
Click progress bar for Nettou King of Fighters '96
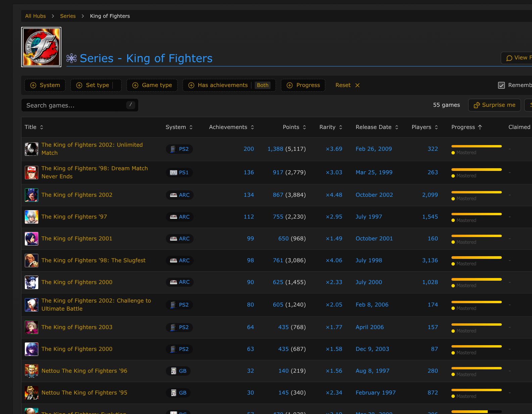(x=476, y=368)
